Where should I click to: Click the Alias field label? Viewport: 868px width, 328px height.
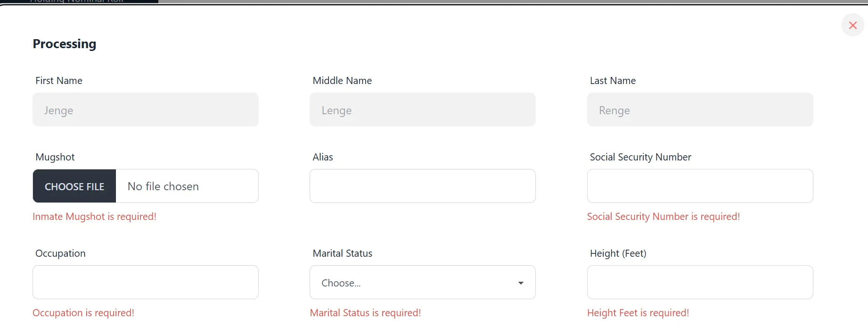tap(323, 157)
